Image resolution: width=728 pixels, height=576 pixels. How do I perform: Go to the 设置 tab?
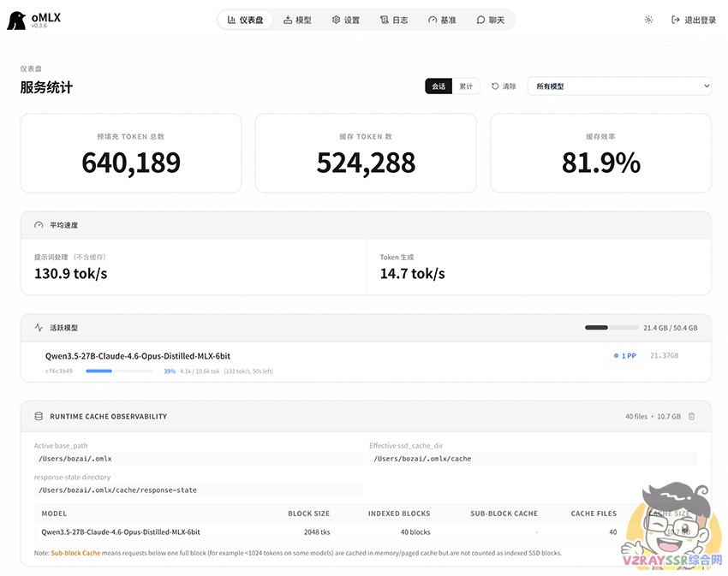tap(346, 20)
